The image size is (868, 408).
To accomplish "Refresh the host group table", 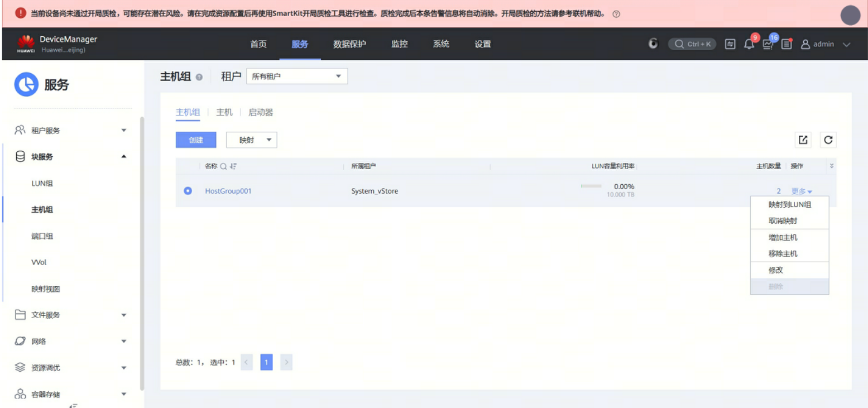I will 828,140.
